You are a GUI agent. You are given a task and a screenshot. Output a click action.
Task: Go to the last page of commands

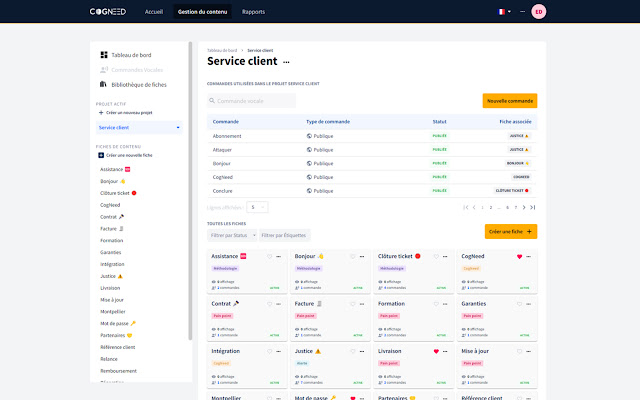[533, 207]
